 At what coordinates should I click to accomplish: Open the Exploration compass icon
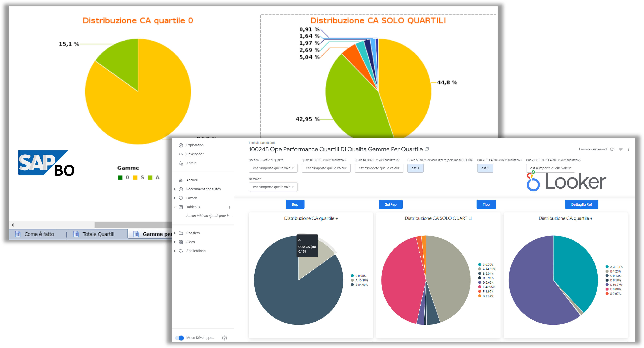(x=181, y=145)
